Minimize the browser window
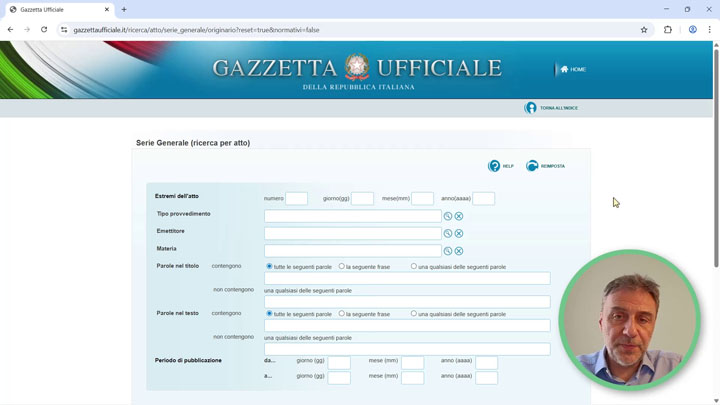The image size is (720, 405). click(666, 9)
